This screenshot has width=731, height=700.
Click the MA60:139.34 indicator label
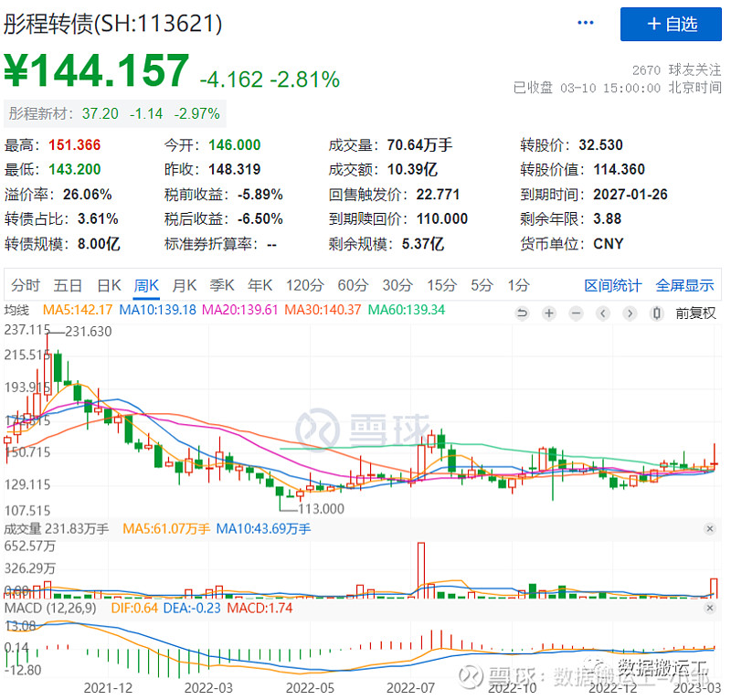(x=407, y=310)
